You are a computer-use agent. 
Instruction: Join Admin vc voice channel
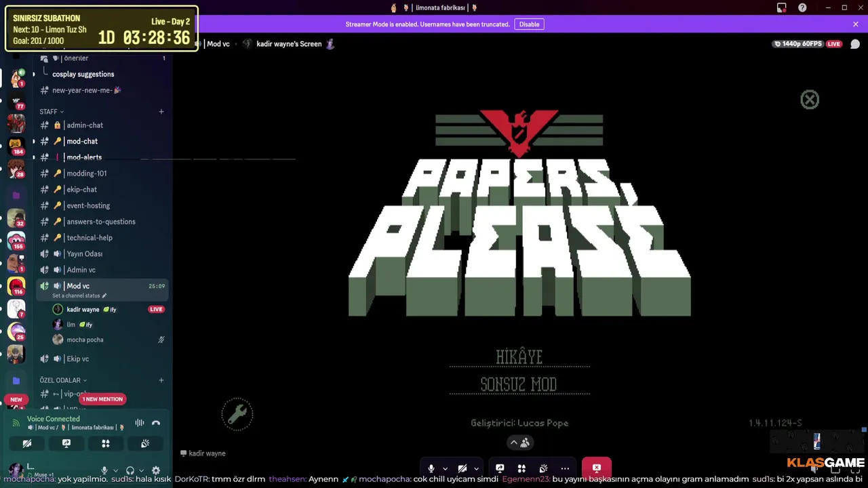coord(102,270)
